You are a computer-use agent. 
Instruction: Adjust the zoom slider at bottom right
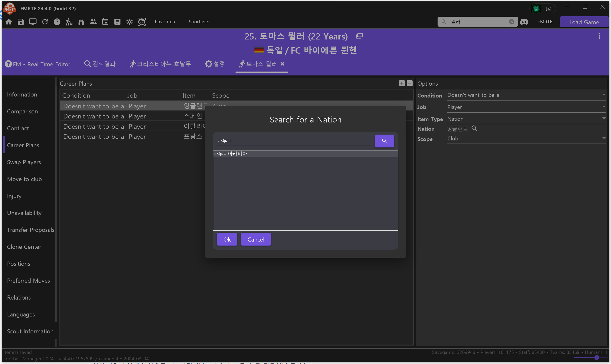coord(596,357)
